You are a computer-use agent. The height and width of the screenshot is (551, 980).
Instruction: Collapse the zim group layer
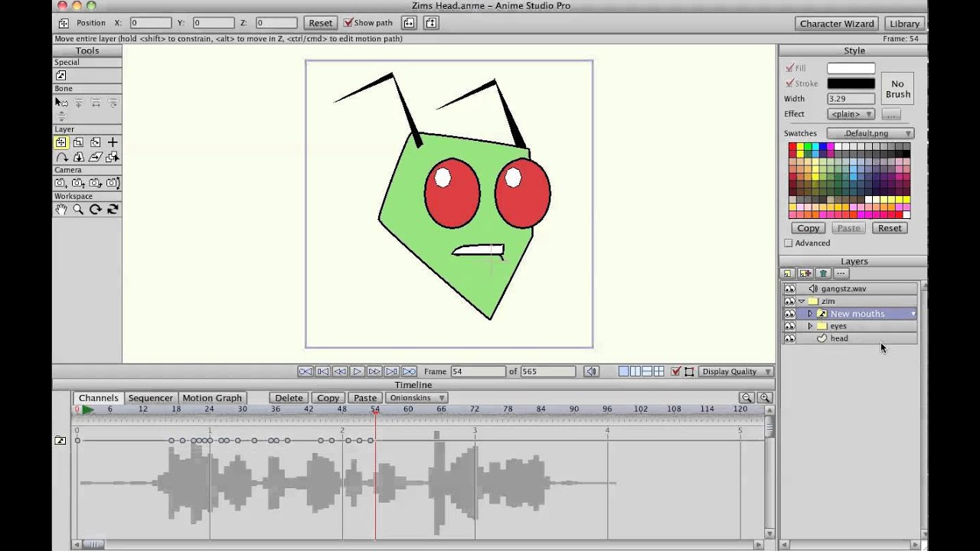coord(802,302)
